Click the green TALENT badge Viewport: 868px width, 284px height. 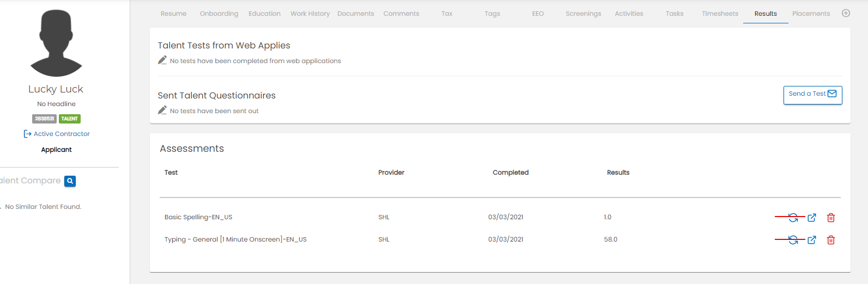(x=70, y=119)
